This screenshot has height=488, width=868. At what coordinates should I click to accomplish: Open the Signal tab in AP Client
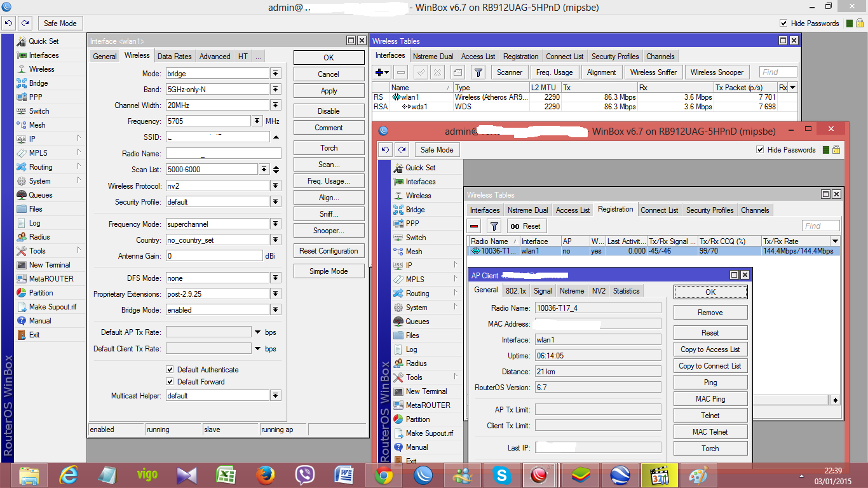pos(542,291)
